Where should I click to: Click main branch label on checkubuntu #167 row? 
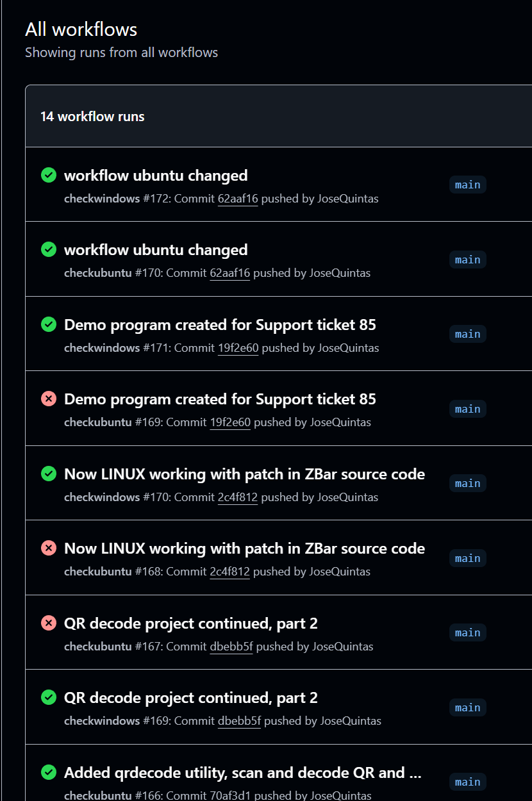click(x=467, y=633)
